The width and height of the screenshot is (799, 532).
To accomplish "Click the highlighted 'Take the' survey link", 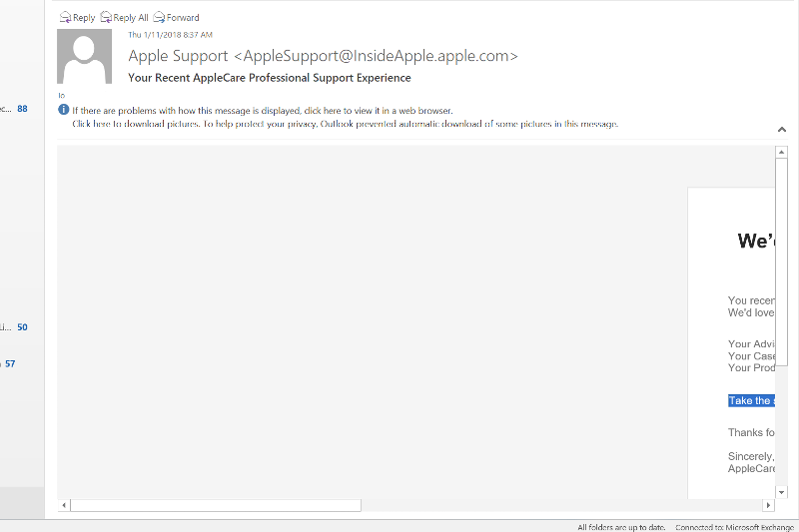I will coord(751,400).
